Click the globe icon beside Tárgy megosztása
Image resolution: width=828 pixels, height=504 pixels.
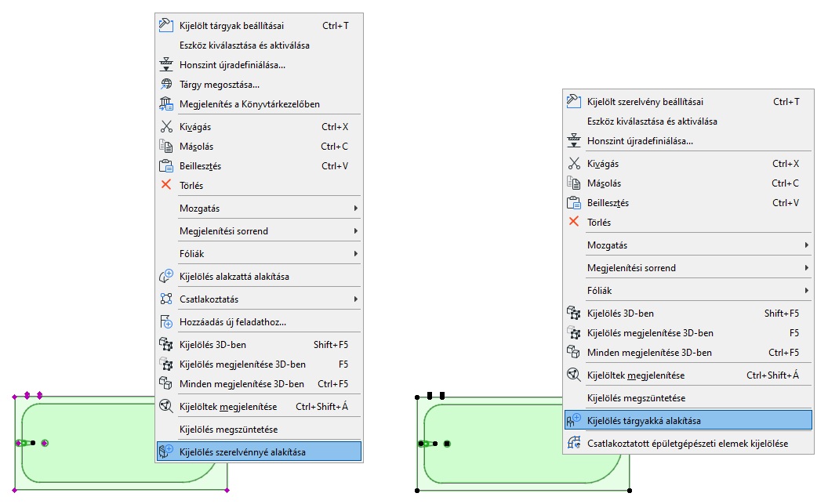coord(165,84)
